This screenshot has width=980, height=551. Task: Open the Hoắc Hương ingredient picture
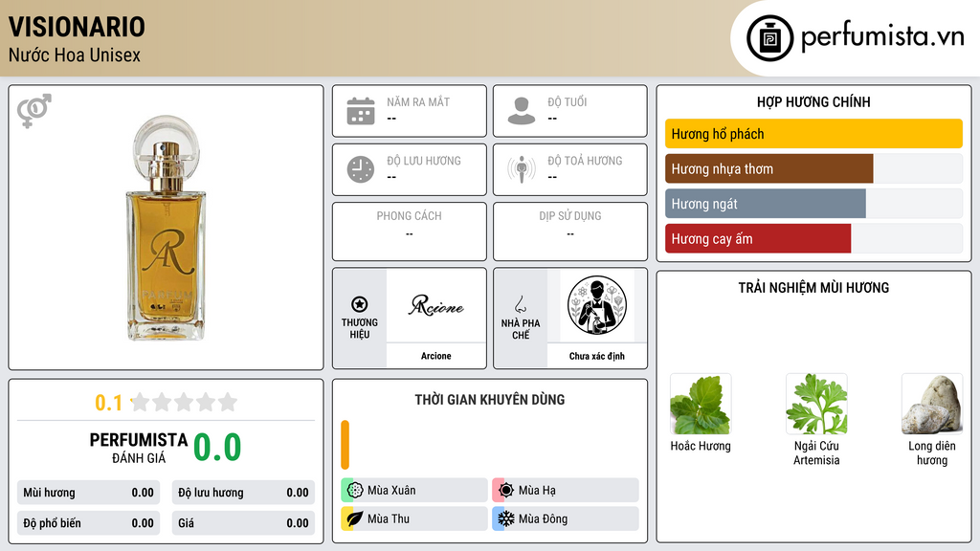[x=701, y=405]
